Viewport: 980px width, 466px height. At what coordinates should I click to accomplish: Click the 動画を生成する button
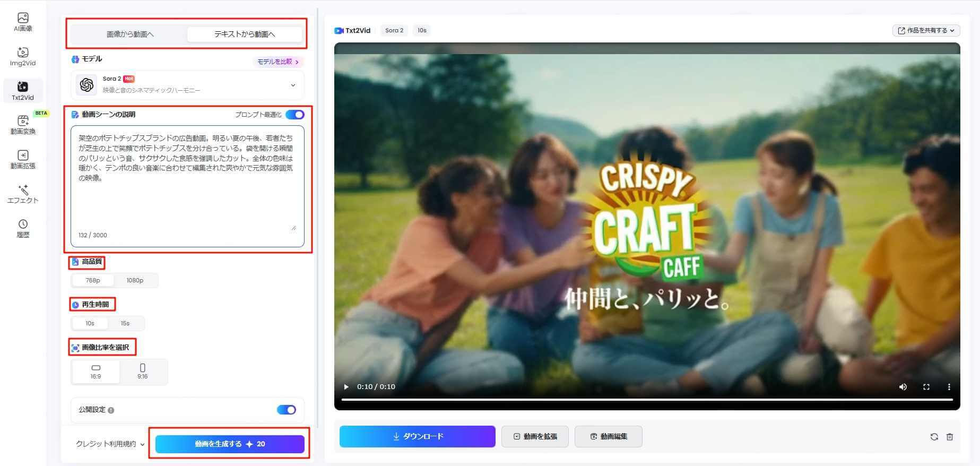pos(230,444)
